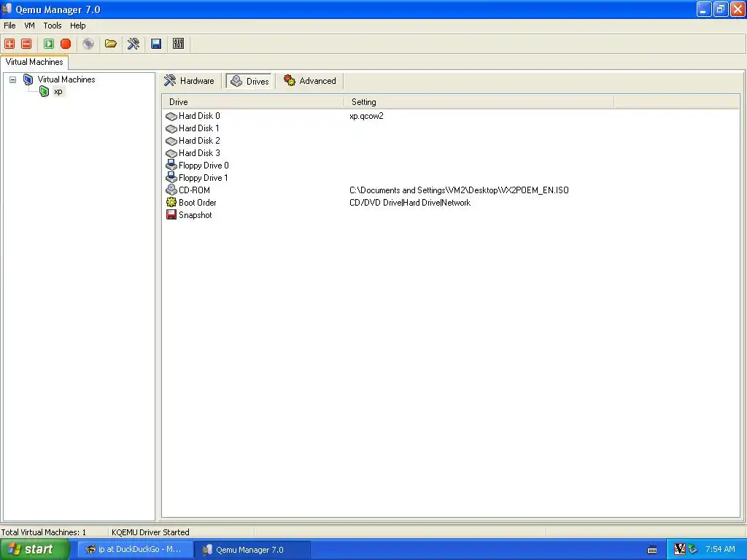Open the File menu
Viewport: 747px width, 560px height.
[9, 26]
